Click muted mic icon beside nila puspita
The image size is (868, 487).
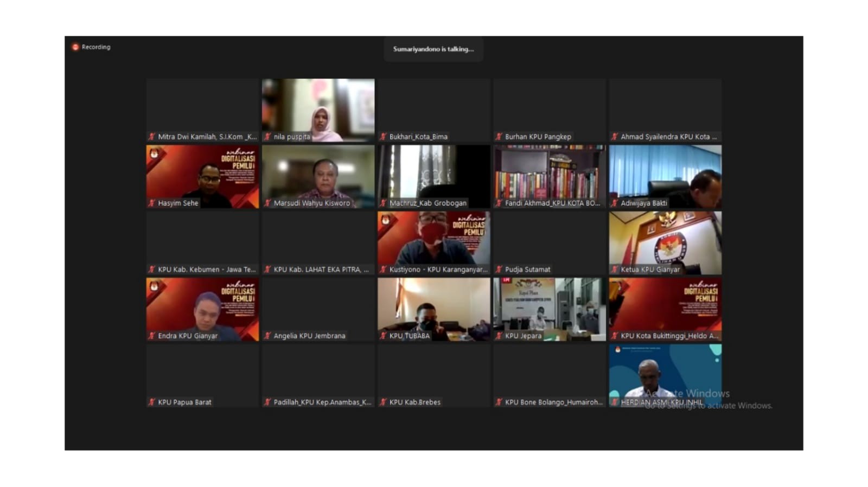point(267,137)
